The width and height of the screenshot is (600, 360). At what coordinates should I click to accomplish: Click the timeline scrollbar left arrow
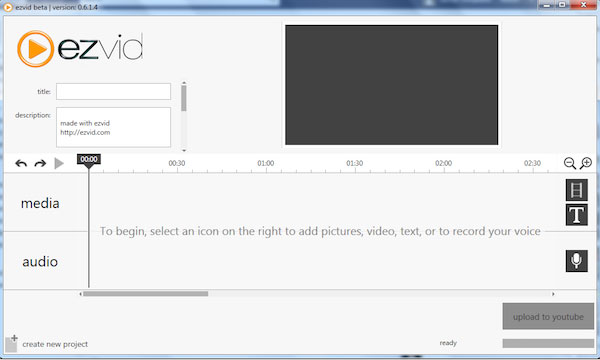pos(80,294)
